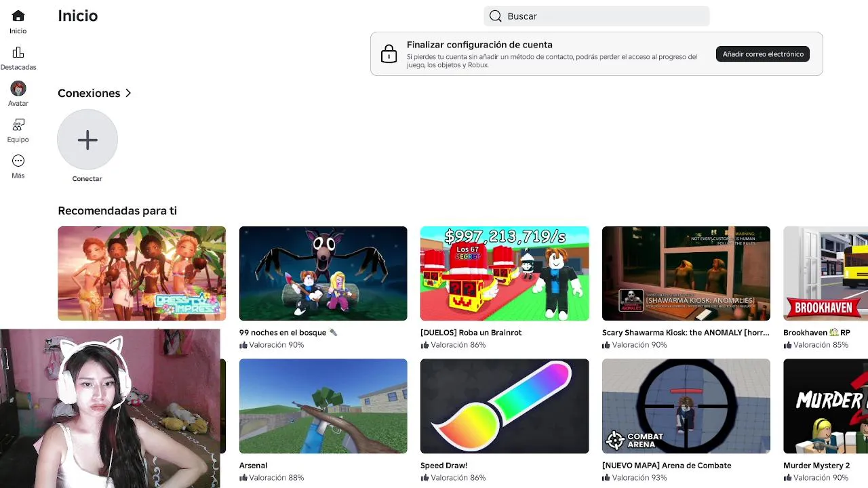
Task: Click 'Murder Mystery 2' title text
Action: click(816, 466)
